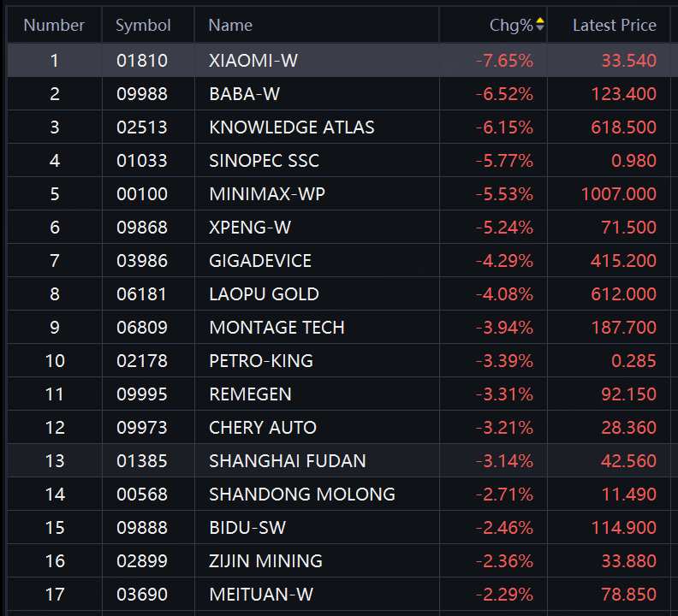This screenshot has width=678, height=616.
Task: Select the BABA-W stock name
Action: click(x=244, y=94)
